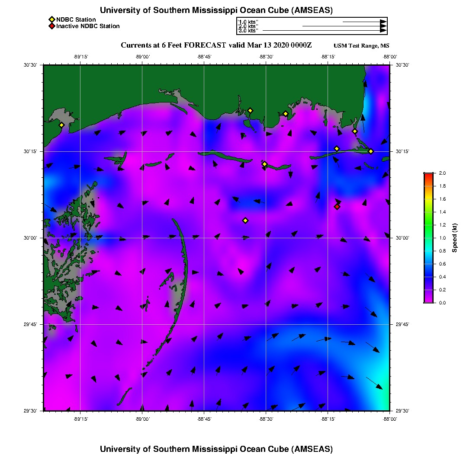Click the 'NDBC Station' legend text
476x454 pixels.
76,19
